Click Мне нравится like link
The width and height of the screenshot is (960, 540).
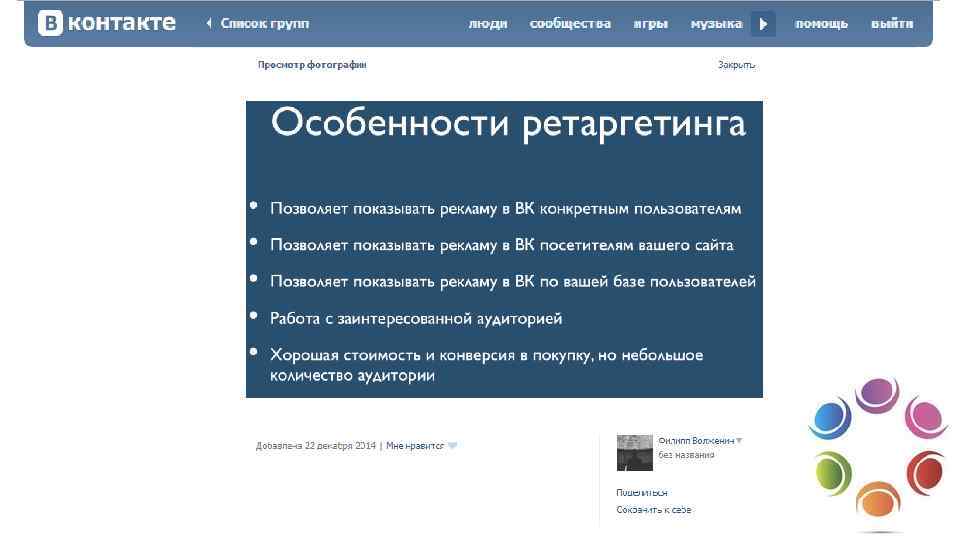pyautogui.click(x=414, y=446)
